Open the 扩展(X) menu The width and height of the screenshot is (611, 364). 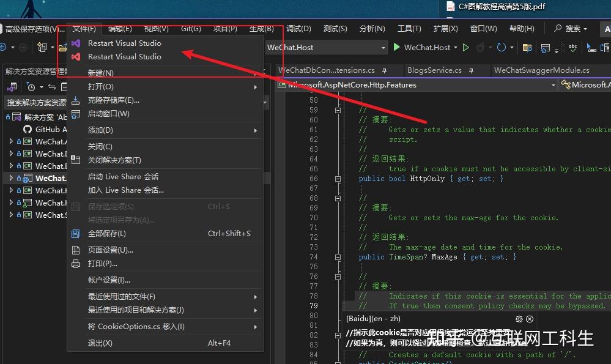tap(445, 29)
